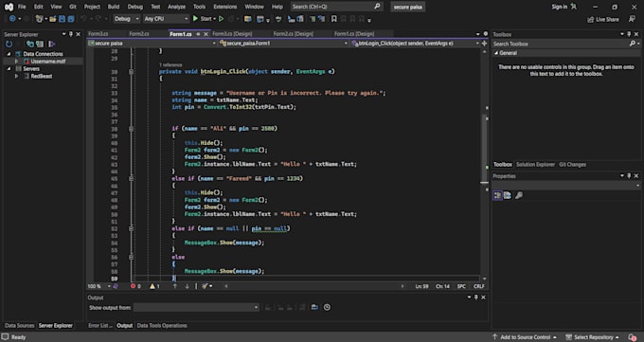
Task: Open the 100 % zoom dropdown
Action: tap(99, 286)
